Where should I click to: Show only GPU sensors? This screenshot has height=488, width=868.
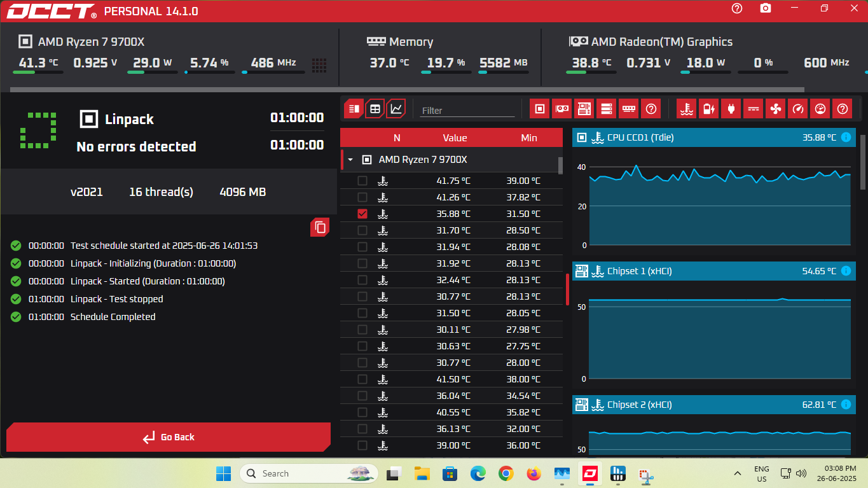(x=561, y=109)
